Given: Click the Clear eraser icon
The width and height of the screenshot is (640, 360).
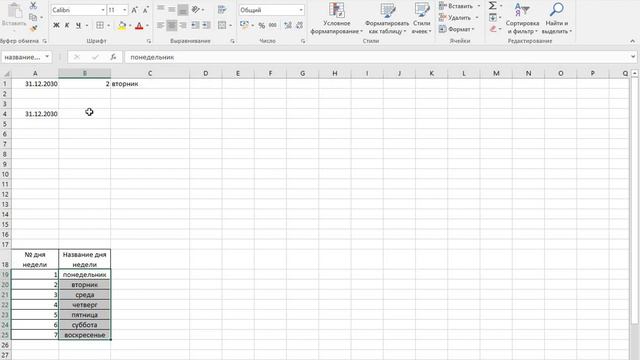Looking at the screenshot, I should click(x=493, y=29).
